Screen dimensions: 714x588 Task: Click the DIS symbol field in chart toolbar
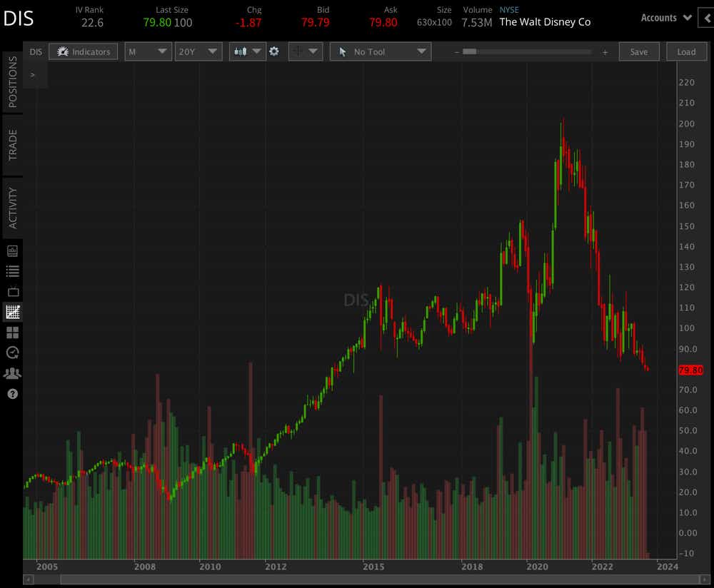pos(36,52)
